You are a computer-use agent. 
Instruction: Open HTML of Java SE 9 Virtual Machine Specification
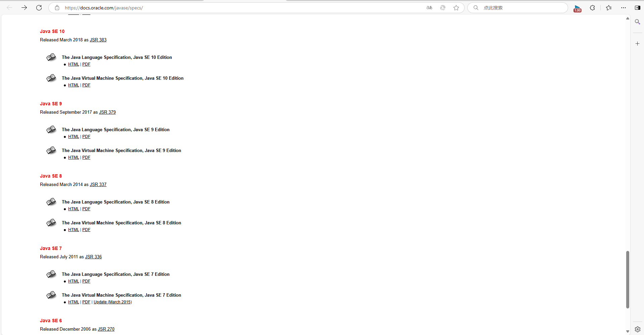coord(74,157)
